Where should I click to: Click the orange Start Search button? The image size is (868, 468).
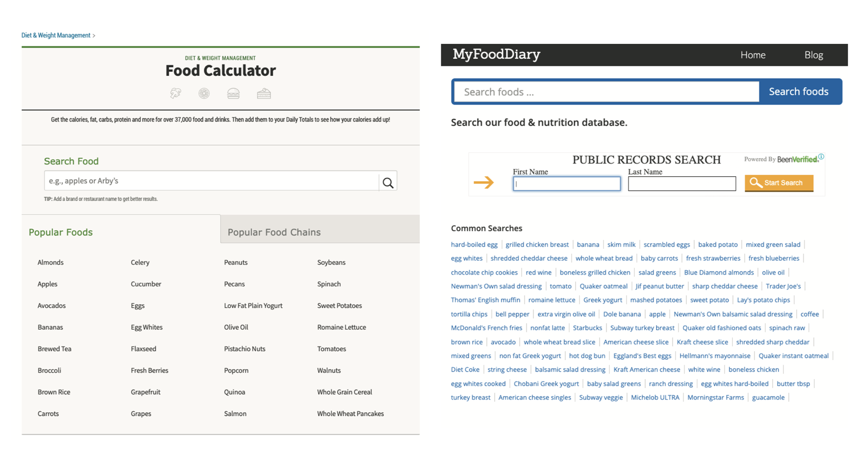[779, 183]
